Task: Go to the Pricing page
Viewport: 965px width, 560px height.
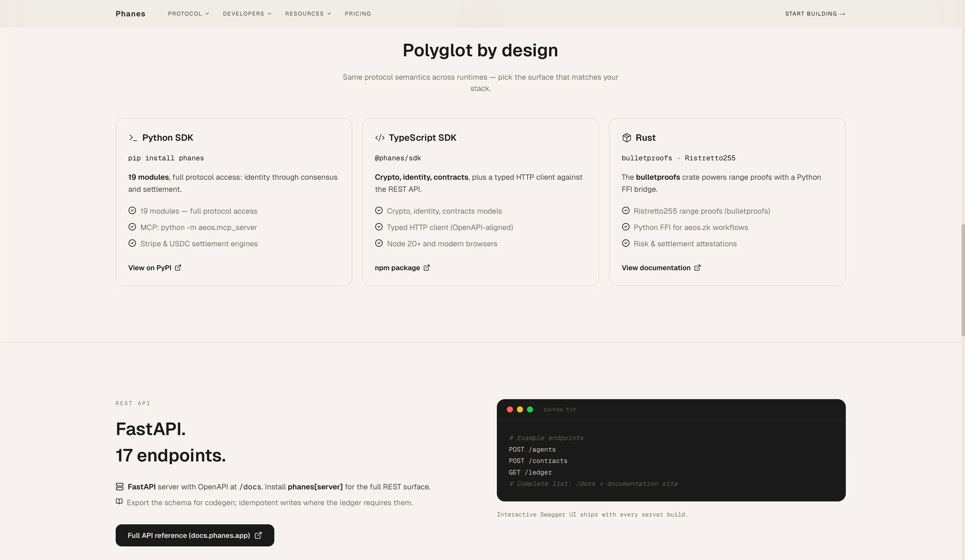Action: [x=358, y=14]
